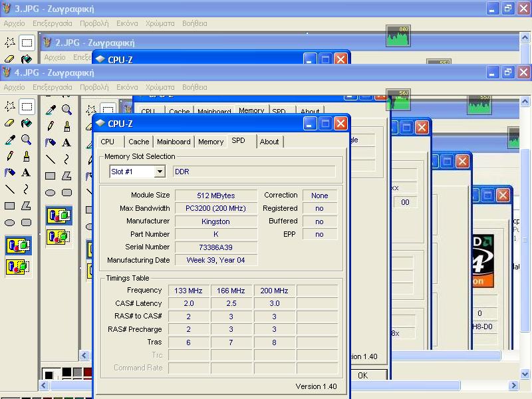Expand the Χρώματα menu in 4.JPG window
The width and height of the screenshot is (532, 399).
tap(160, 87)
